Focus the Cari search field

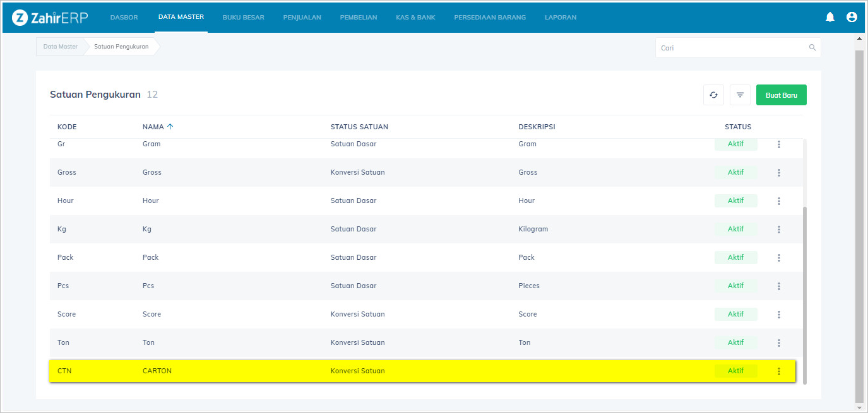732,48
